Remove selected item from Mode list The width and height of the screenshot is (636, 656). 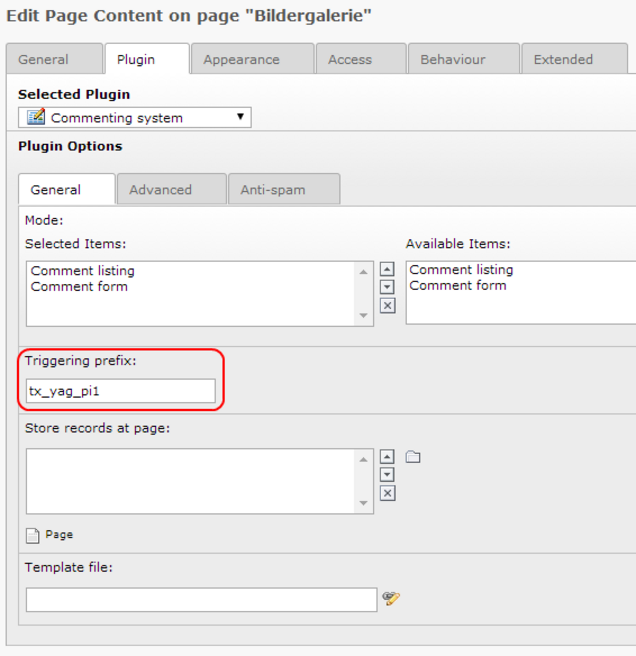387,306
